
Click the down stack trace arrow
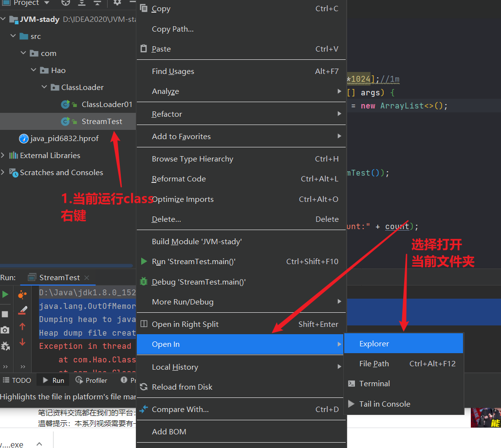click(22, 342)
